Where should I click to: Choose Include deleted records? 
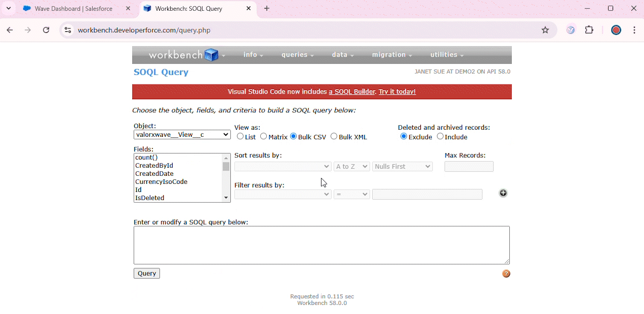click(440, 136)
